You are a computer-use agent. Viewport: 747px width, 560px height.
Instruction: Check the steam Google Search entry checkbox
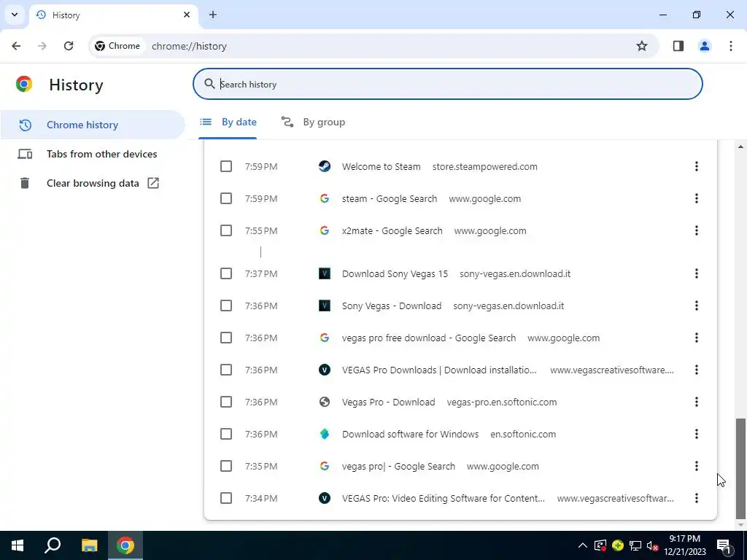point(226,198)
